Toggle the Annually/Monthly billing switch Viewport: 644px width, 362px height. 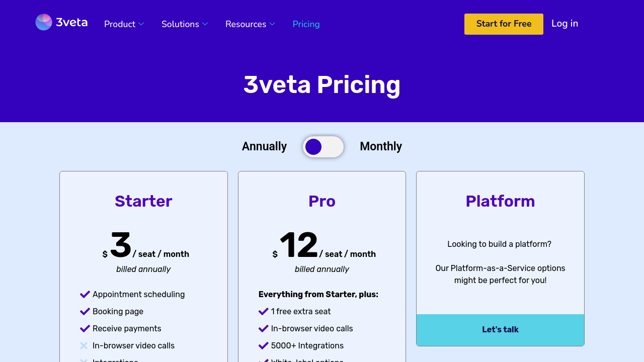tap(323, 147)
